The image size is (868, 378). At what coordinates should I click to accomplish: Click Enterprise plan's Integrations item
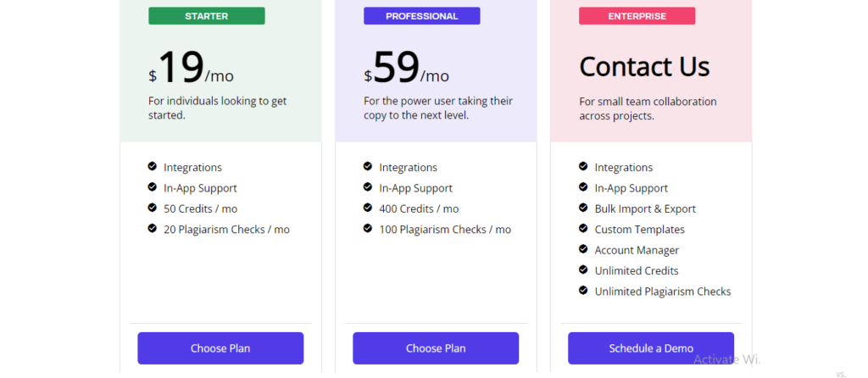point(623,167)
